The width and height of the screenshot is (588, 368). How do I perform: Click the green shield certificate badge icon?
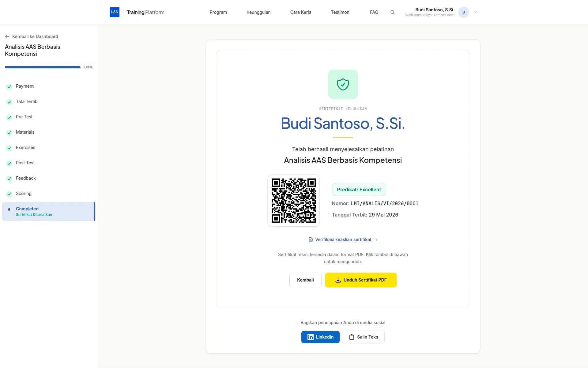(343, 84)
